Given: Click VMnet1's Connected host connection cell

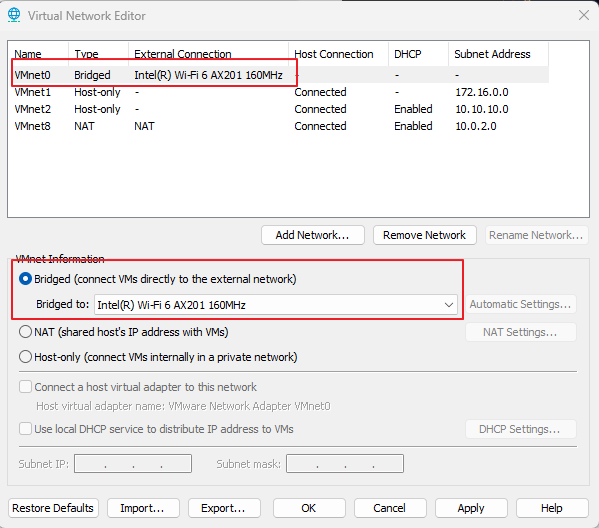Looking at the screenshot, I should [320, 92].
